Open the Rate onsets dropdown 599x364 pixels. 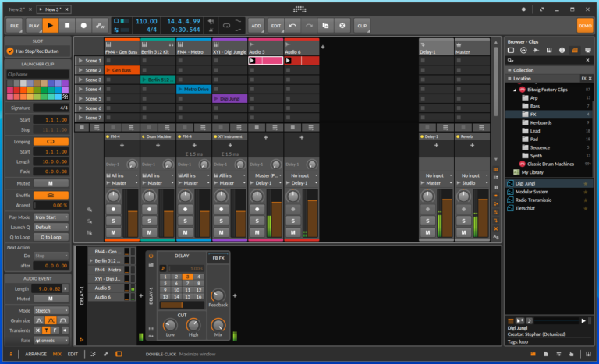51,341
